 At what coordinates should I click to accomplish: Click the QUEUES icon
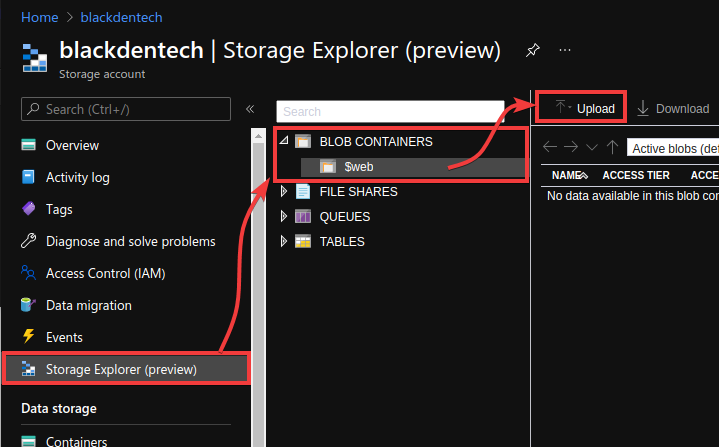pyautogui.click(x=303, y=216)
